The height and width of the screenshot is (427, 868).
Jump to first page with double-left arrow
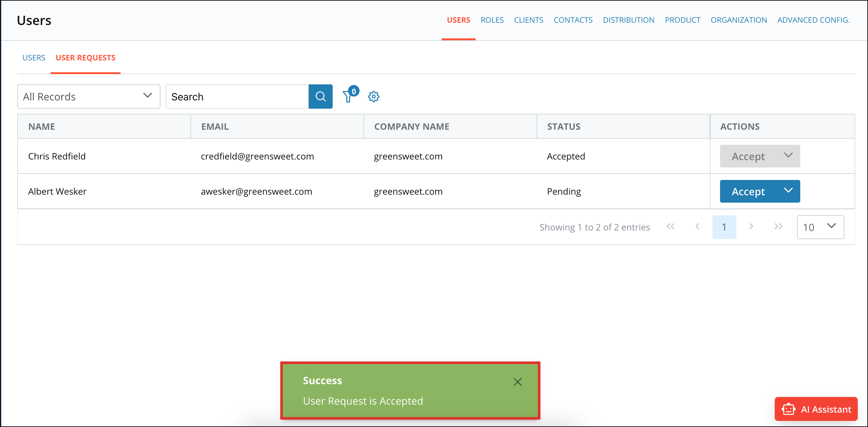pyautogui.click(x=670, y=227)
